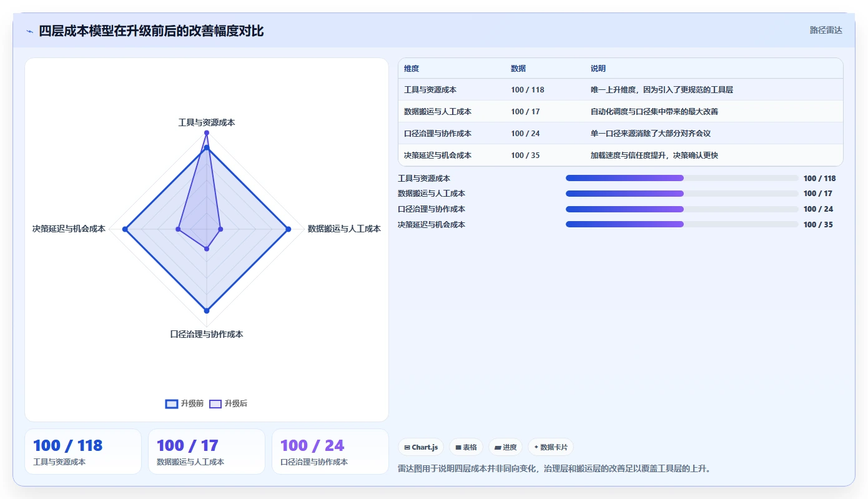The height and width of the screenshot is (499, 868).
Task: Click table cell 工具与资源成本 in the 维度 column
Action: tap(430, 90)
